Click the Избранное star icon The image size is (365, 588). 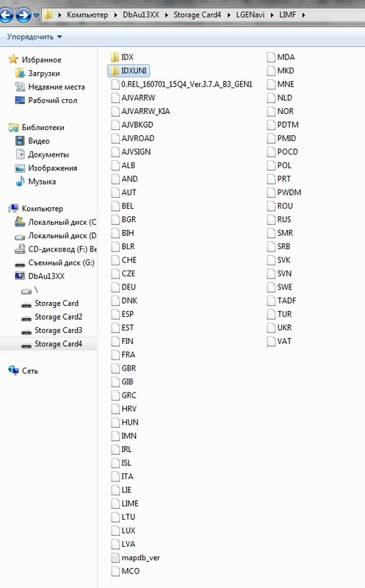(x=13, y=60)
